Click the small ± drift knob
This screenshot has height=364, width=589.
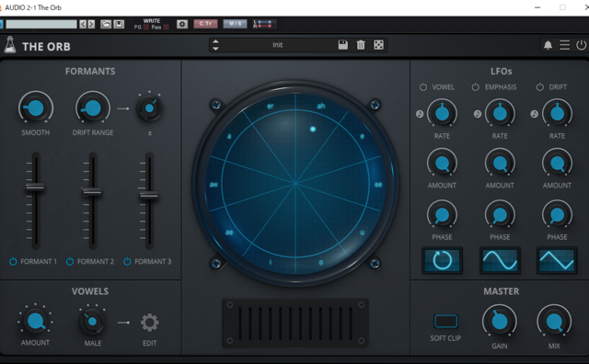[x=149, y=108]
